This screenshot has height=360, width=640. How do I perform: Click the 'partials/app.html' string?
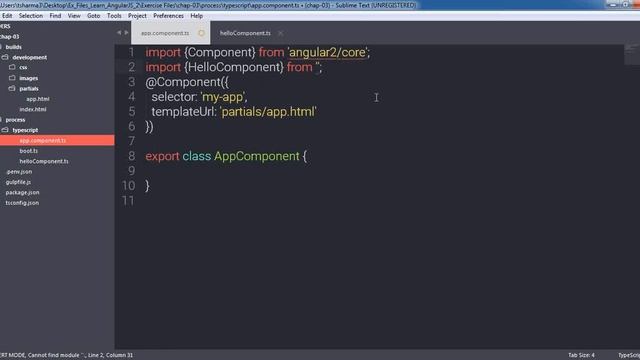point(268,112)
